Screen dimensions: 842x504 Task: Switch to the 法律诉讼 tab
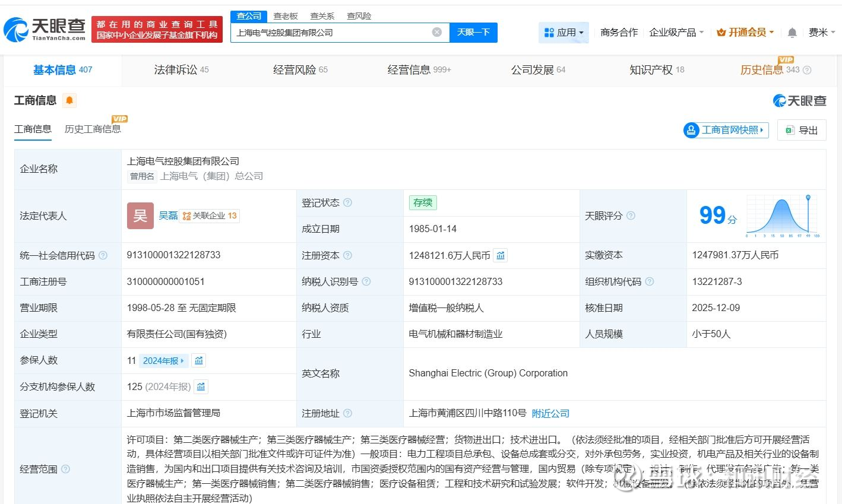[181, 70]
